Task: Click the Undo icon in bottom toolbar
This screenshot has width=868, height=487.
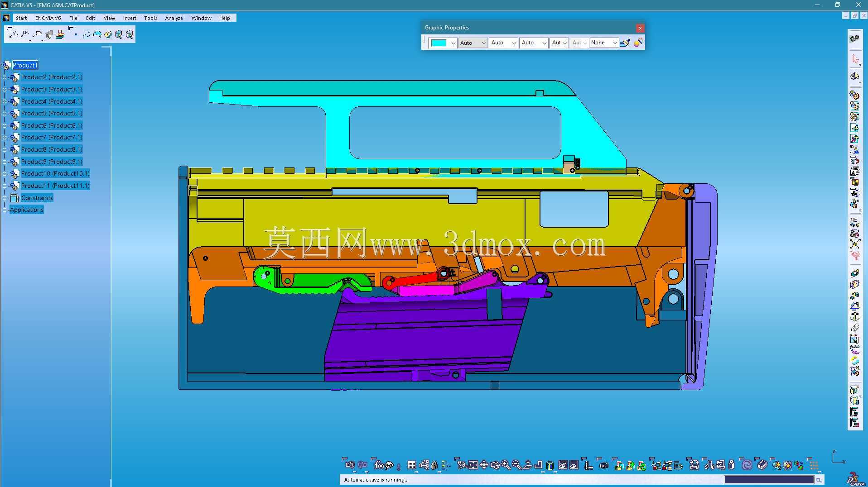Action: click(x=350, y=465)
